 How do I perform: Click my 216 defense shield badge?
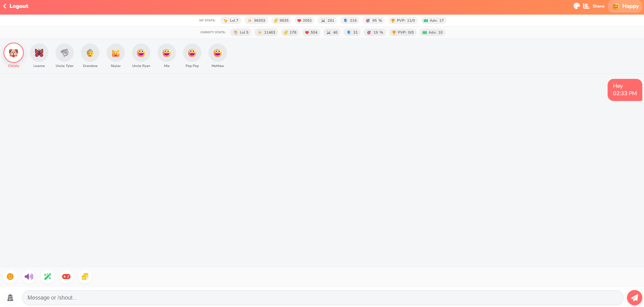pyautogui.click(x=350, y=20)
